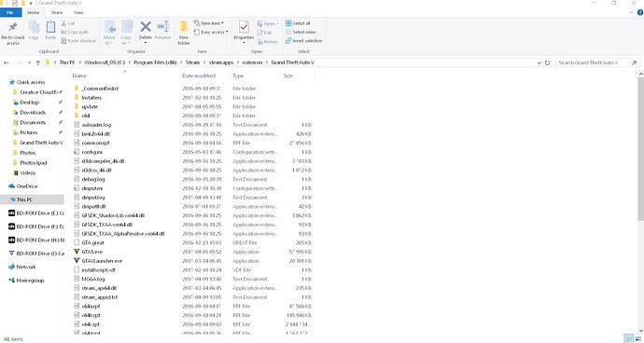Select the update folder
Viewport: 644px width, 343px height.
coord(90,106)
